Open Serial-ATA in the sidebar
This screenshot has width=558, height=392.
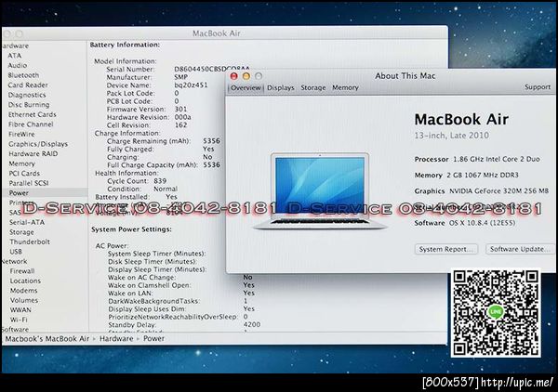27,223
